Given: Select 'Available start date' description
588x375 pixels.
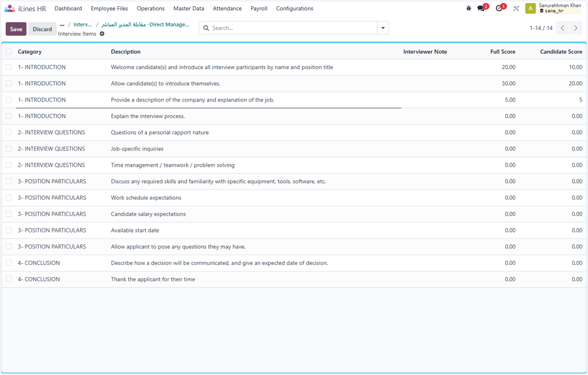Looking at the screenshot, I should click(135, 230).
